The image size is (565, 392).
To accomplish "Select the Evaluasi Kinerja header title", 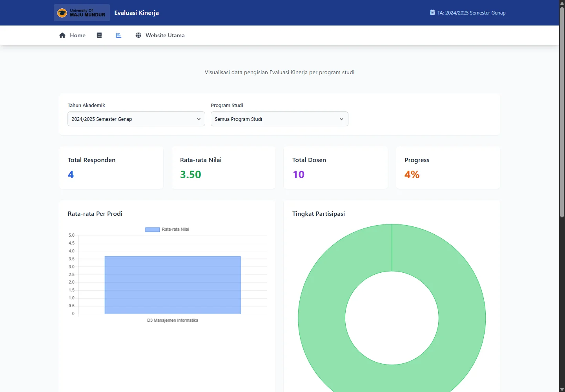I will click(x=137, y=13).
